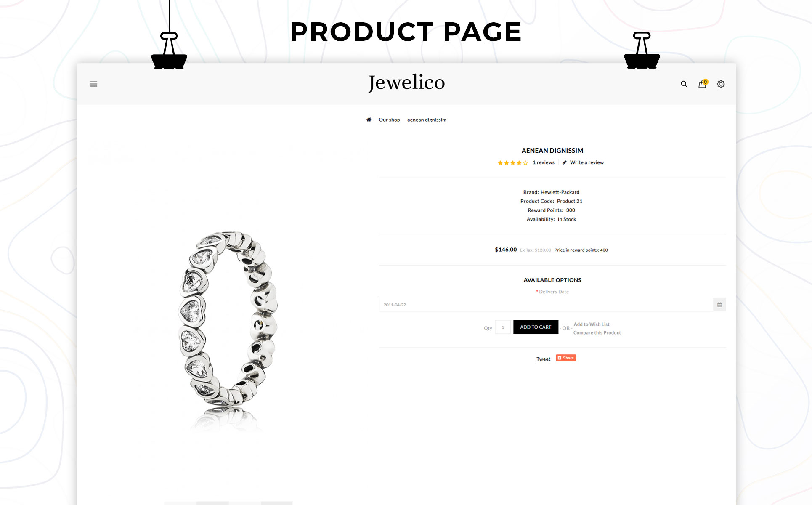Click the calendar icon beside delivery date
The height and width of the screenshot is (505, 812).
click(719, 305)
